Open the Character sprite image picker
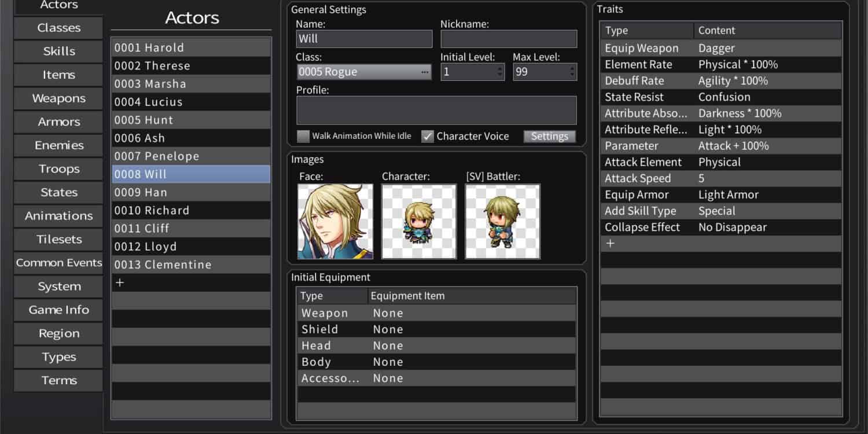868x434 pixels. click(x=419, y=221)
